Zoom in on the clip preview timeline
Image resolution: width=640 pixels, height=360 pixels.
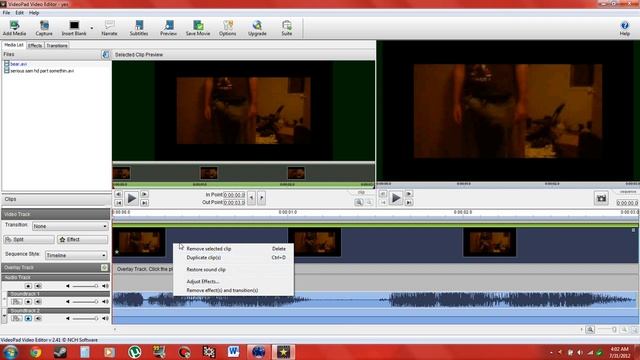[x=359, y=202]
